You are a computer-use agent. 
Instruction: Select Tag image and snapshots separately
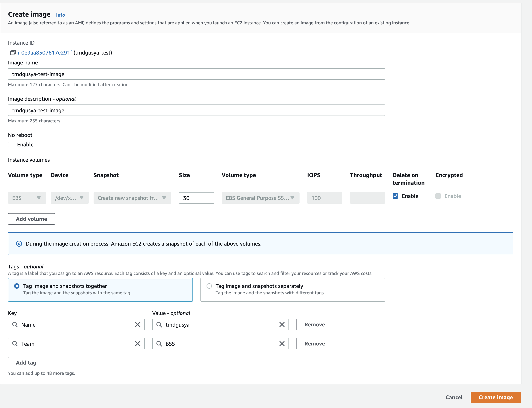(x=209, y=286)
